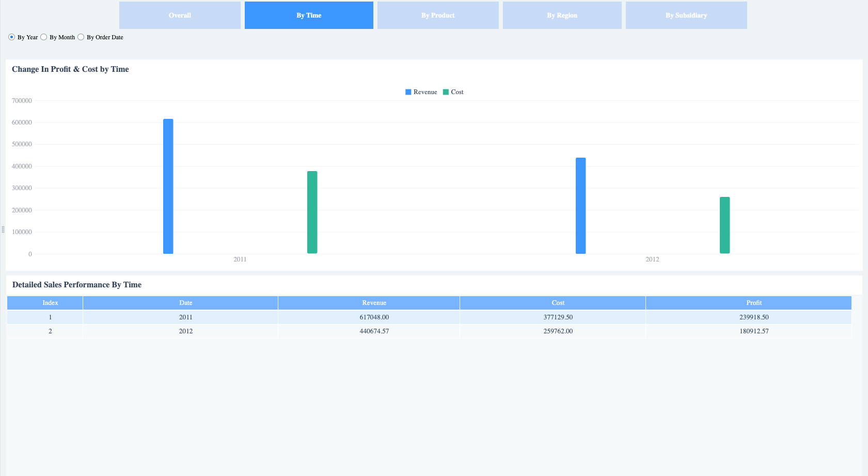
Task: Click the Profit column header
Action: pos(753,303)
